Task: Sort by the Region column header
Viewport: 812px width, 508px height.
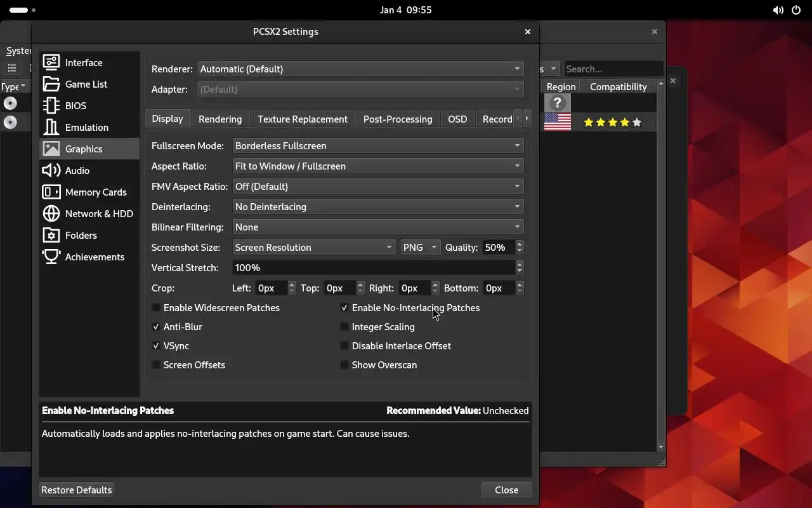Action: point(561,86)
